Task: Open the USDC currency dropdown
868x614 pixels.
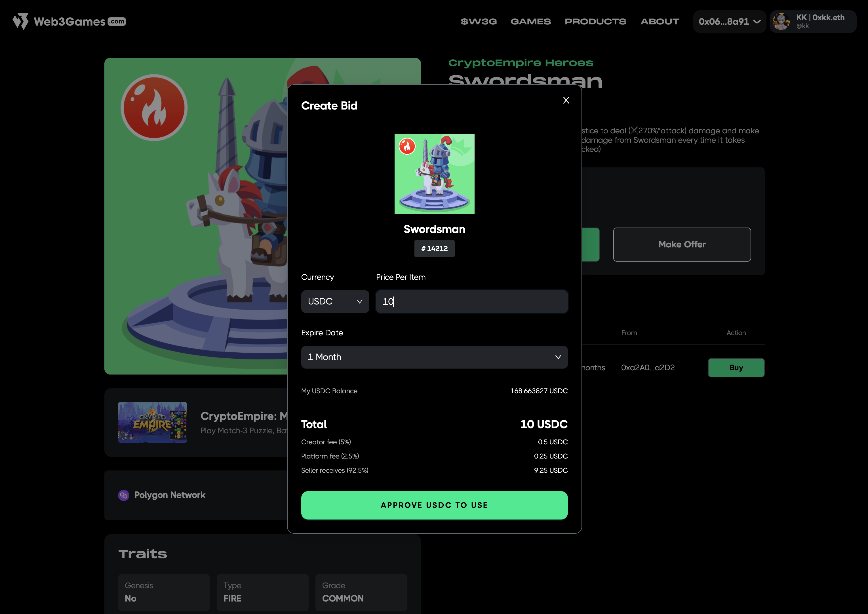Action: click(x=335, y=301)
